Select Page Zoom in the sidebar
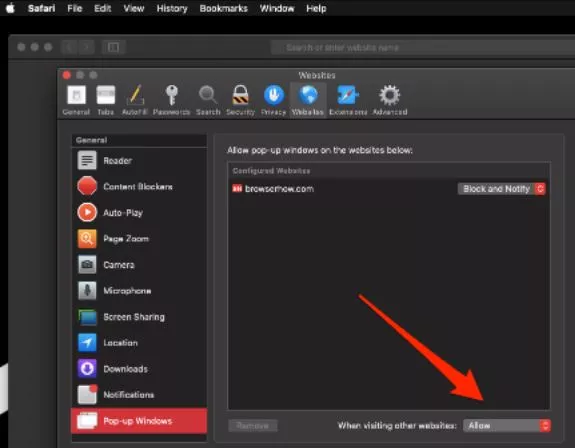 point(139,239)
